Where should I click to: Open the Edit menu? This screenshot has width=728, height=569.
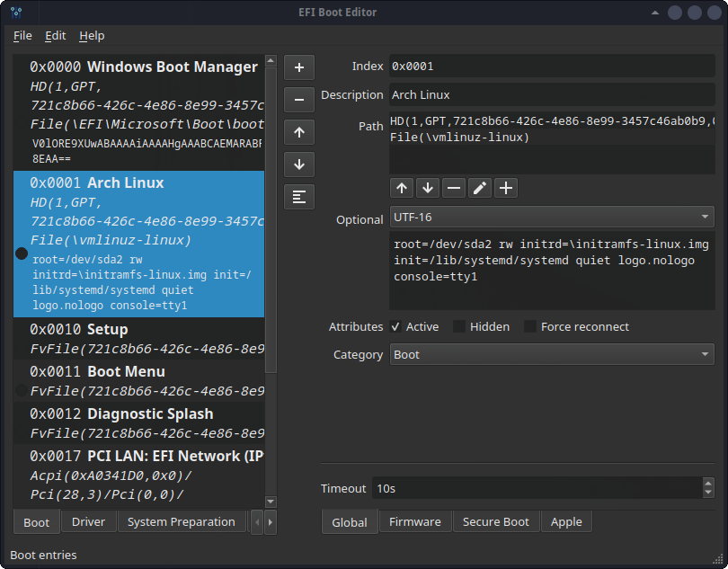click(x=55, y=36)
